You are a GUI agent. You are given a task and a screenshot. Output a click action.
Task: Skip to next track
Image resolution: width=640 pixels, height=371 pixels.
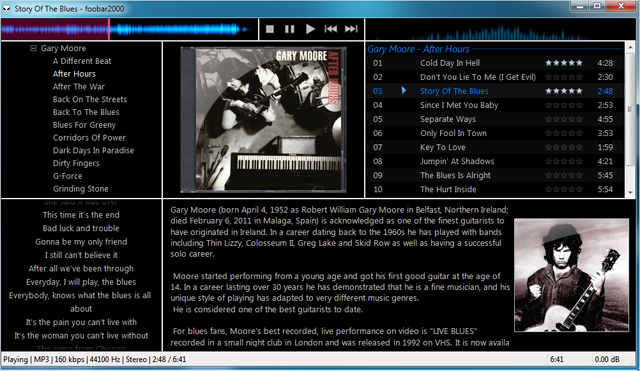(x=351, y=29)
